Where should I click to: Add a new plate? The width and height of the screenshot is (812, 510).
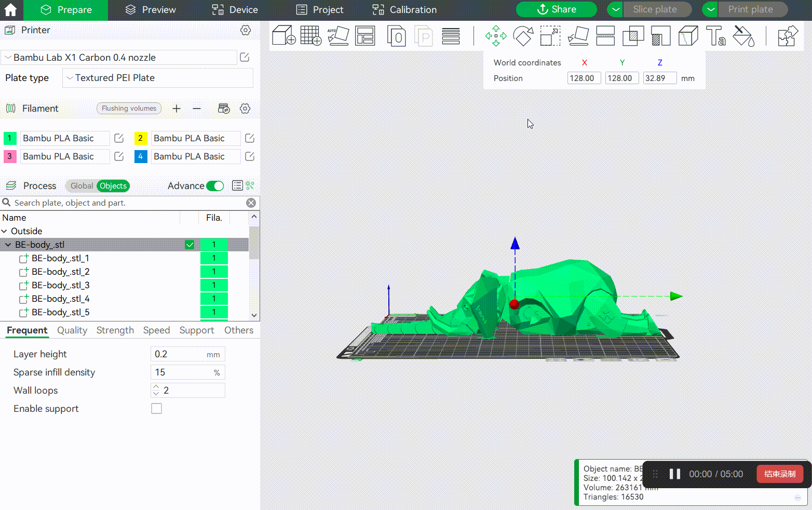coord(311,36)
